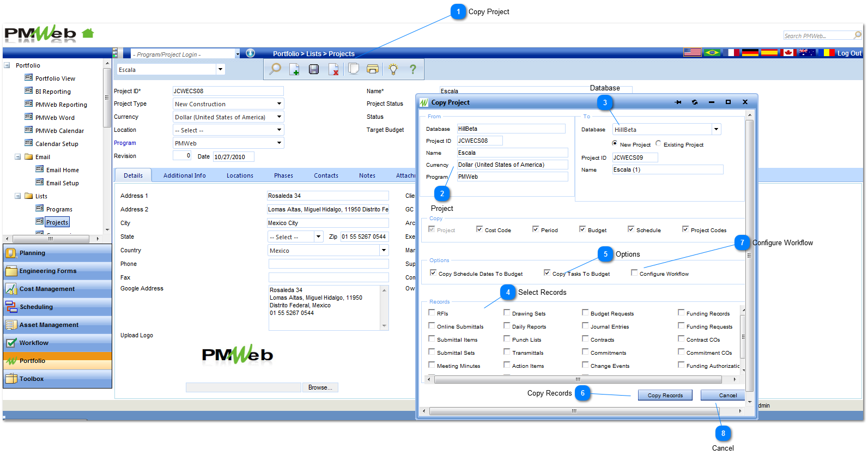
Task: Click the printer icon in toolbar
Action: tap(373, 69)
